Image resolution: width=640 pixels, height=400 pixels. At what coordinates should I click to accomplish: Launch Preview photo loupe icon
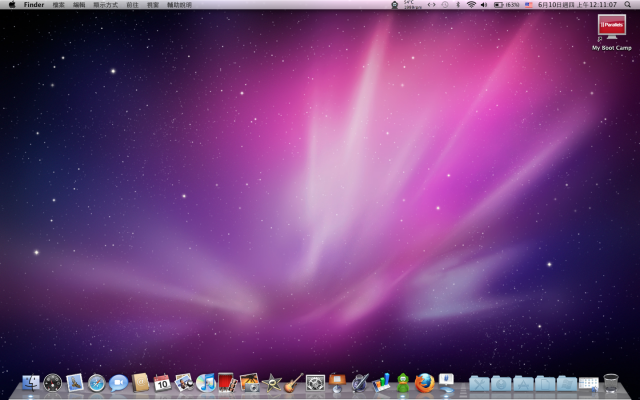pyautogui.click(x=184, y=383)
